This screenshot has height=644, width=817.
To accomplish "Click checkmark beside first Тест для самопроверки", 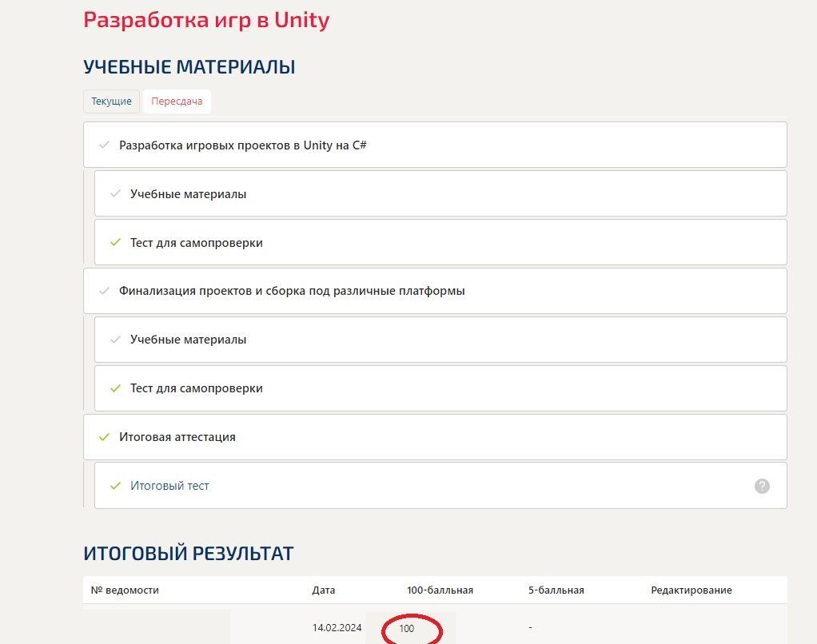I will click(x=115, y=243).
